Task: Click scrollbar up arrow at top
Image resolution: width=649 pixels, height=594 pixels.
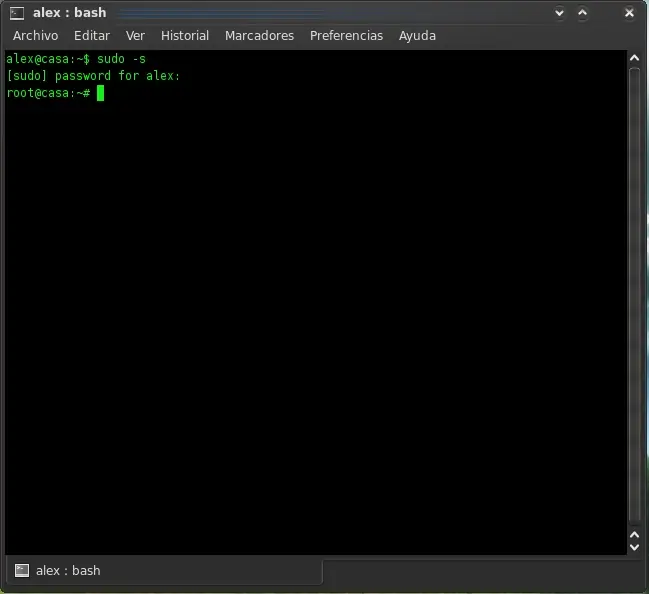Action: (x=635, y=58)
